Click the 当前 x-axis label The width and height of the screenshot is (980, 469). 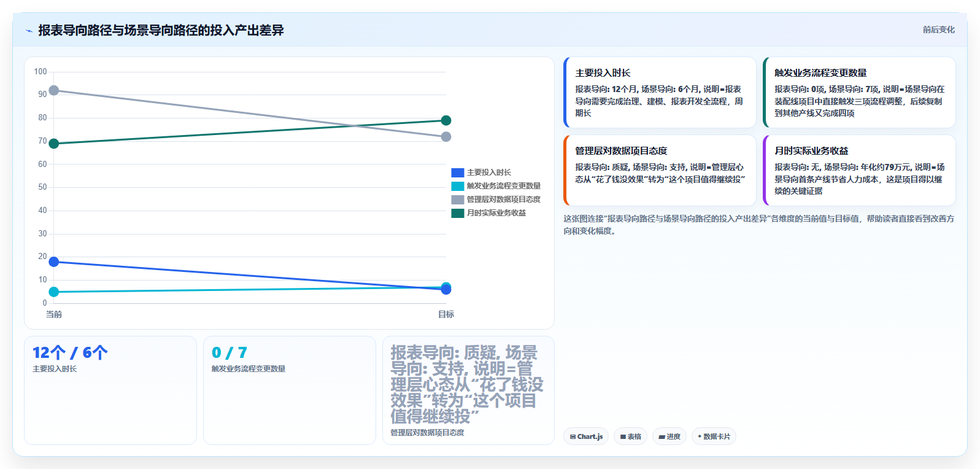54,314
